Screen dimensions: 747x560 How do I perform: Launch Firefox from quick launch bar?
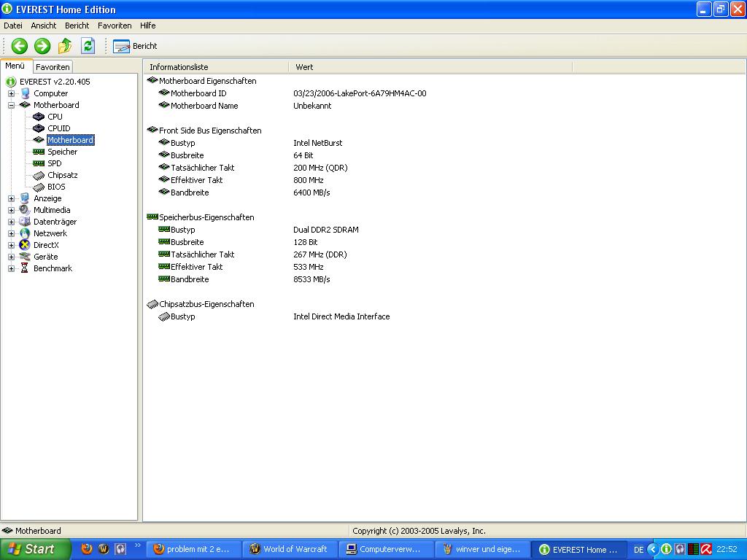86,549
